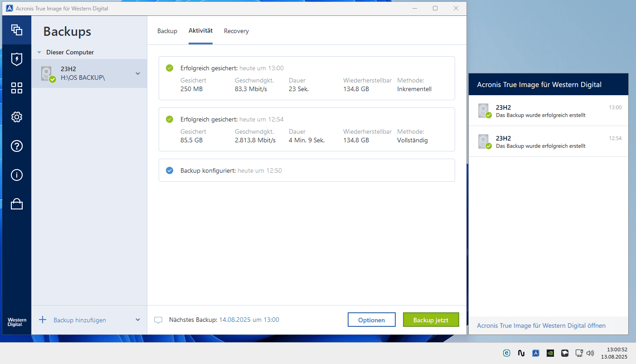
Task: Click the '2.813,8 Mbit/s' speed value
Action: tap(255, 140)
